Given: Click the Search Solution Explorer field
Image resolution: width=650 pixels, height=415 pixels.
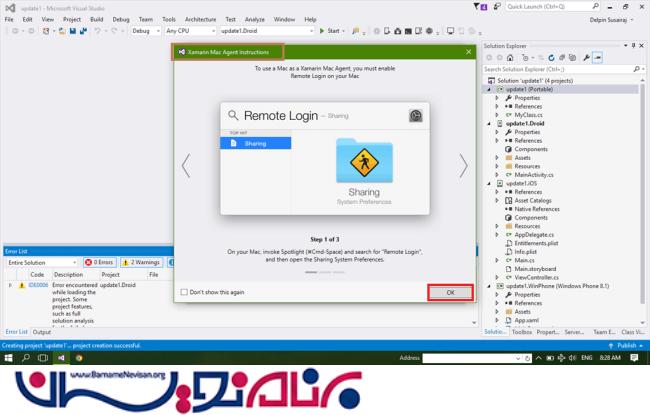Looking at the screenshot, I should (x=558, y=69).
